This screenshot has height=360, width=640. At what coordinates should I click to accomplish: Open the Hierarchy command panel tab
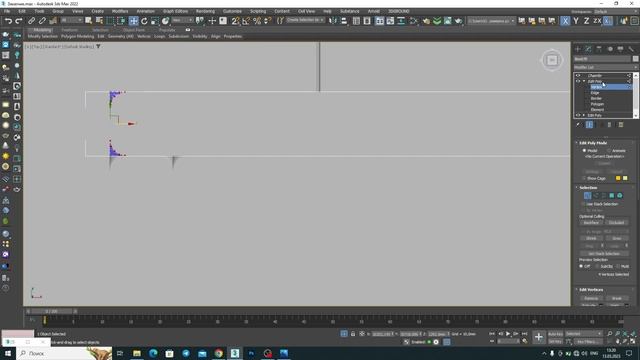[599, 49]
